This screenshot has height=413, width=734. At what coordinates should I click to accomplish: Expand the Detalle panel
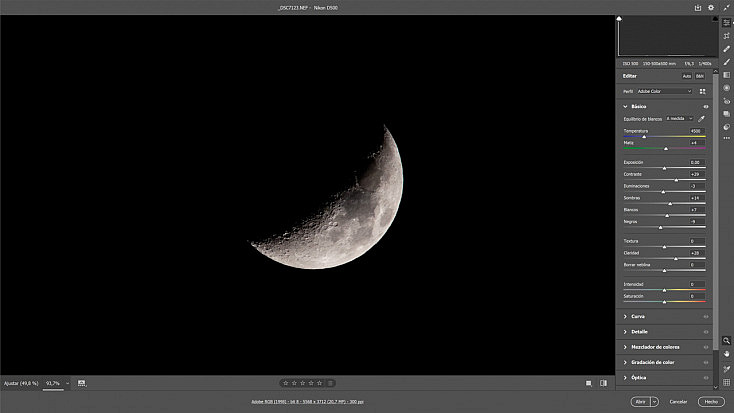(625, 332)
